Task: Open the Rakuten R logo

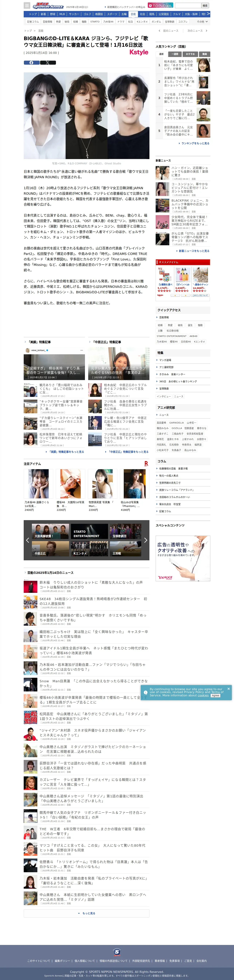Action: 146,463
